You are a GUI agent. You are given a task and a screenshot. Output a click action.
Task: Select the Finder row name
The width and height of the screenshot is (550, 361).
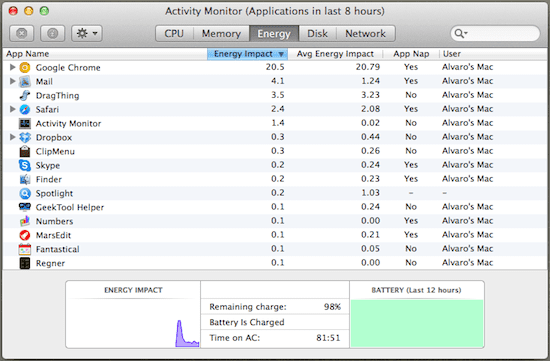(49, 179)
